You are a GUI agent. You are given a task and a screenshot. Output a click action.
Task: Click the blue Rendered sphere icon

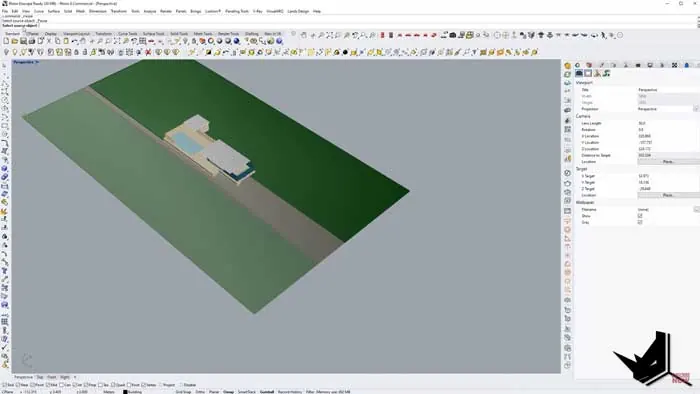pyautogui.click(x=237, y=41)
